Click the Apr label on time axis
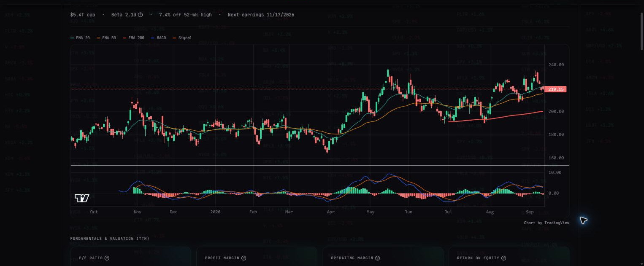Screen dimensions: 644x266 click(331, 212)
